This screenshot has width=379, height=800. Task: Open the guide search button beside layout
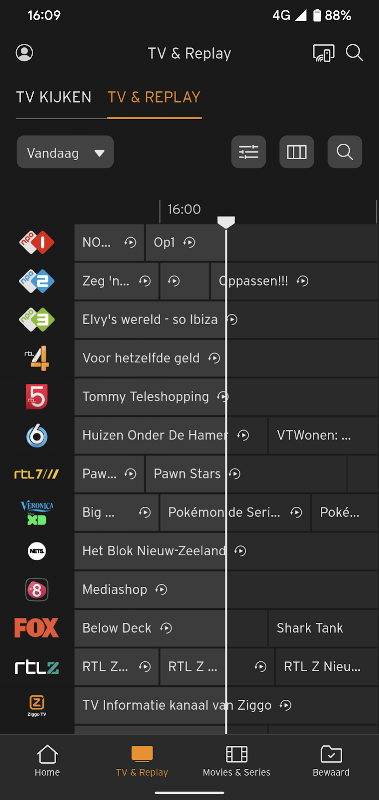[x=345, y=152]
